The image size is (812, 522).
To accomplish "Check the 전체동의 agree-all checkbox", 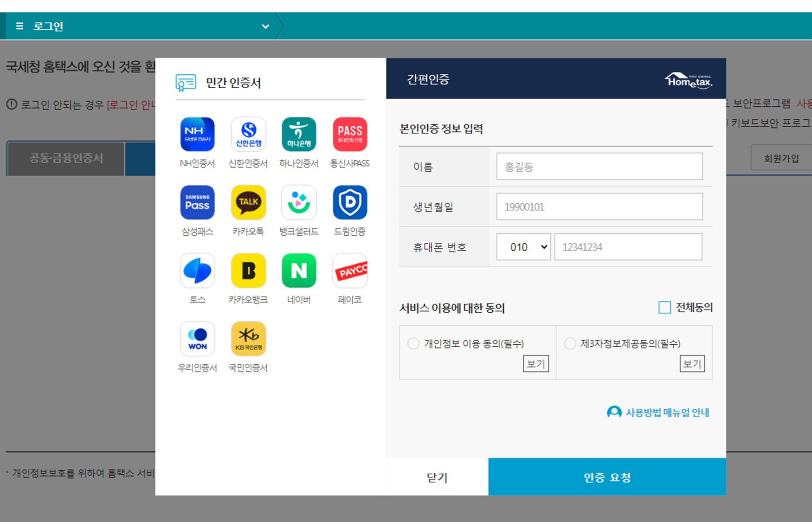I will (x=664, y=307).
